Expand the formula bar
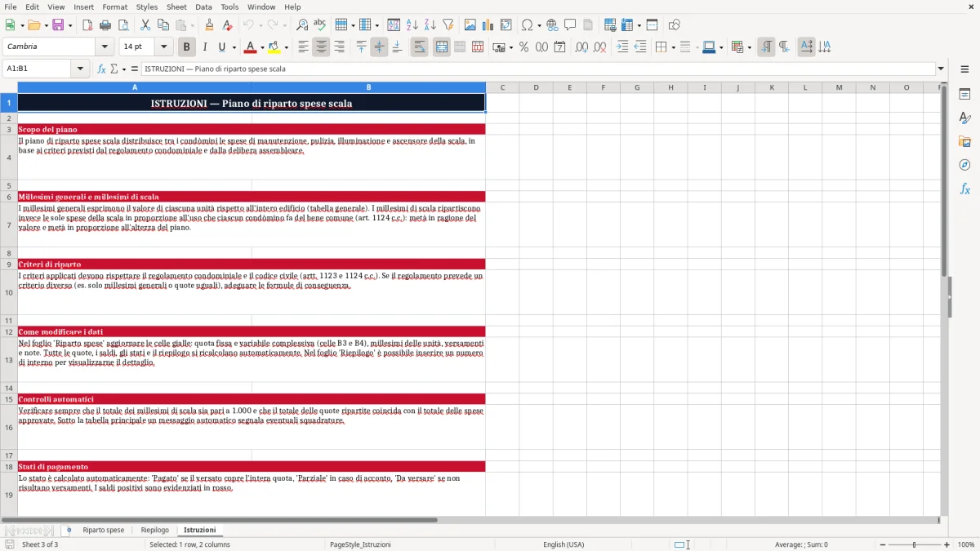980x551 pixels. (941, 69)
